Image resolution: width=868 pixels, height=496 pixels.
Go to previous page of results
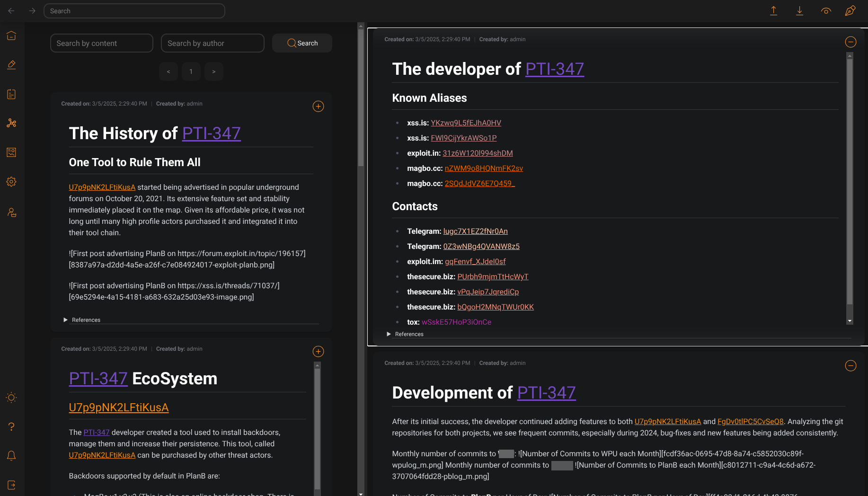tap(168, 71)
